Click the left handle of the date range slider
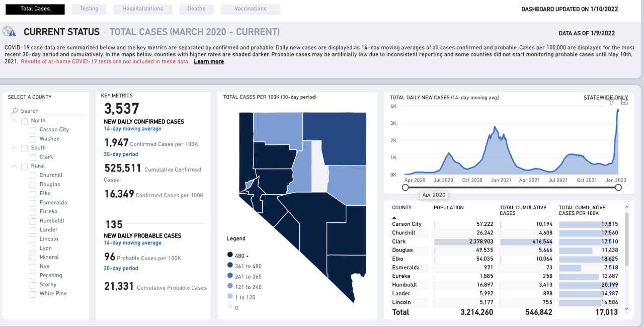Screen dimensions: 644x327 tap(405, 187)
